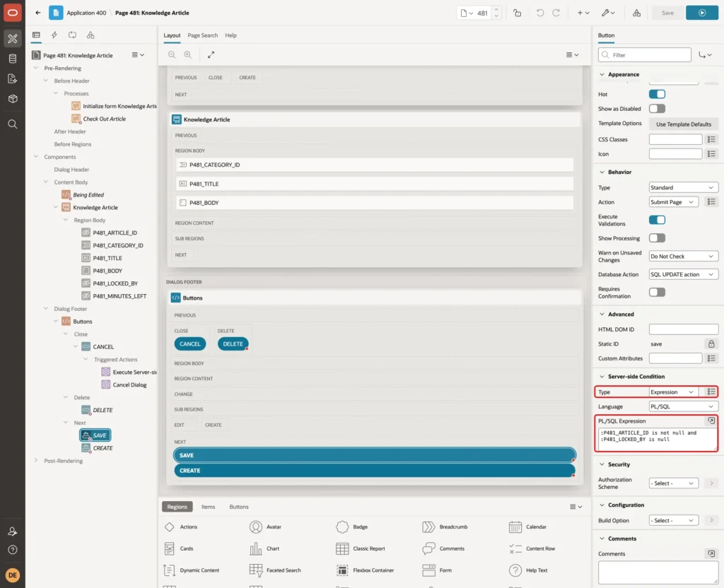The width and height of the screenshot is (724, 588).
Task: Select the Calendar region in gallery
Action: [x=527, y=527]
